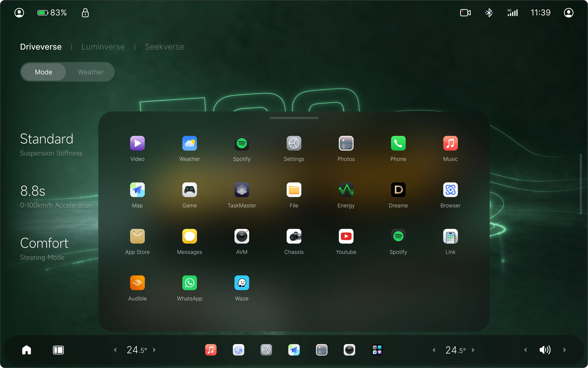Open the Dreame app
Viewport: 588px width, 368px height.
click(x=398, y=190)
